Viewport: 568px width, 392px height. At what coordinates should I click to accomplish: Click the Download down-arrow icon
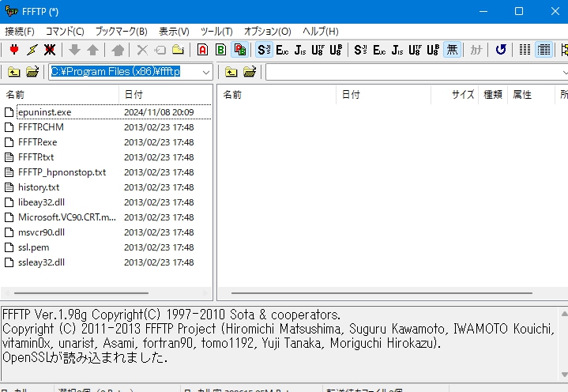pyautogui.click(x=74, y=50)
